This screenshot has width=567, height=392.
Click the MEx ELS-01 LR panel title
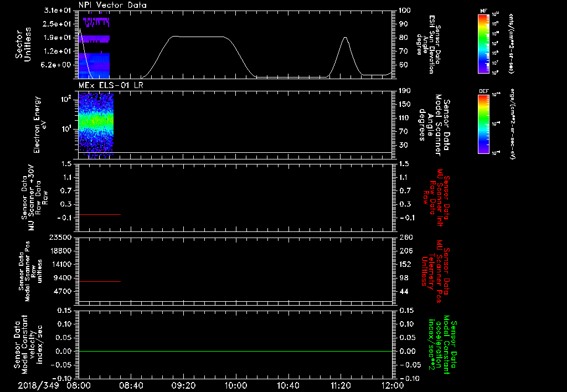coord(111,85)
